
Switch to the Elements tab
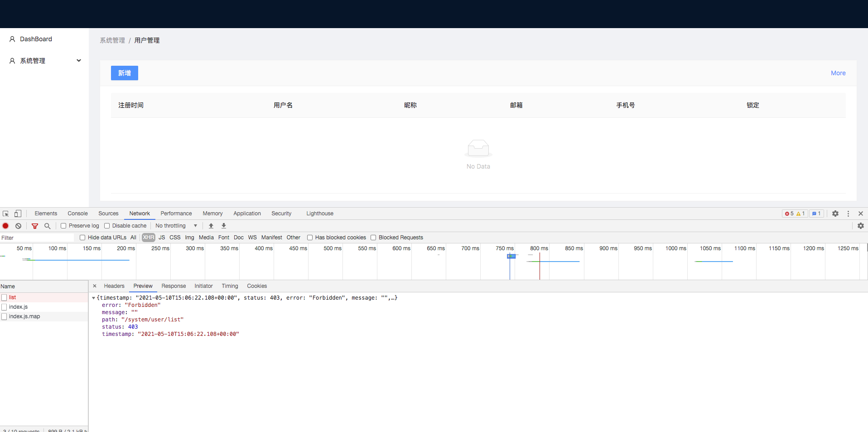[46, 214]
